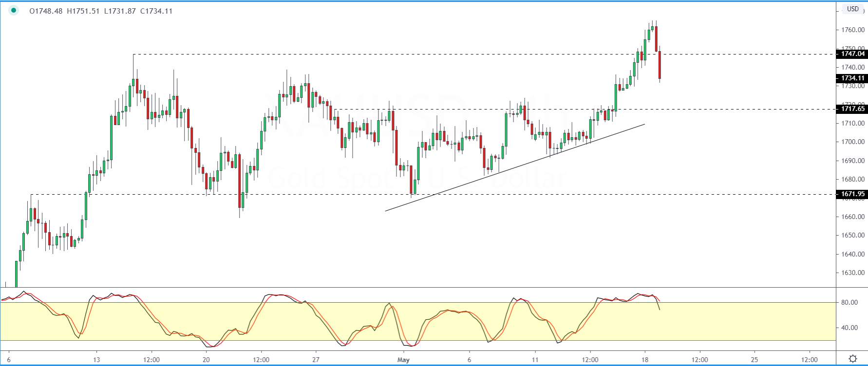Screen dimensions: 868x366
Task: Click the 1660.00 price axis label
Action: pos(853,217)
